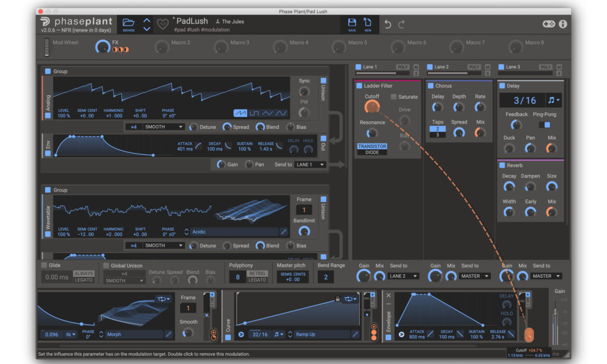Enable the Global Unison checkbox

106,266
